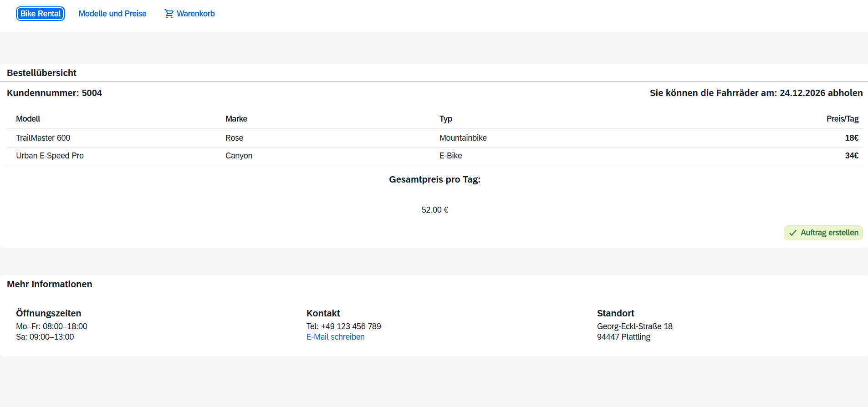Screen dimensions: 868x407
Task: Click the 34€ price value
Action: pos(851,156)
